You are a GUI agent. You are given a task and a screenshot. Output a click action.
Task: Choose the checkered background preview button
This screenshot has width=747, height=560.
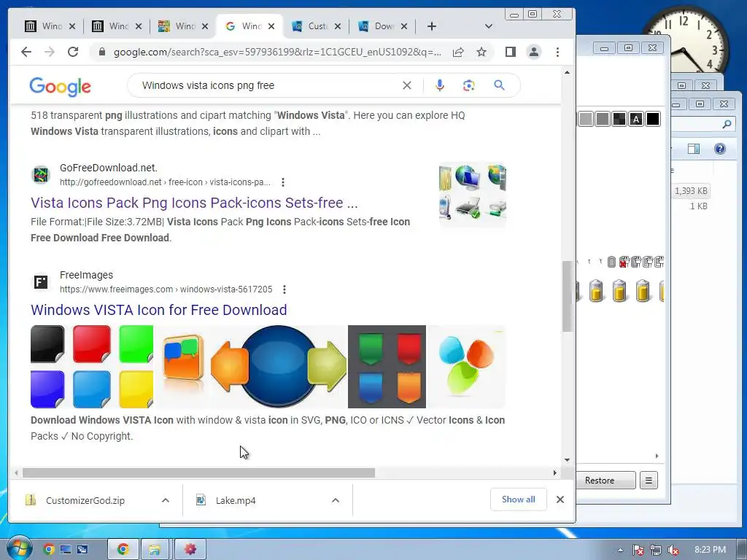619,119
